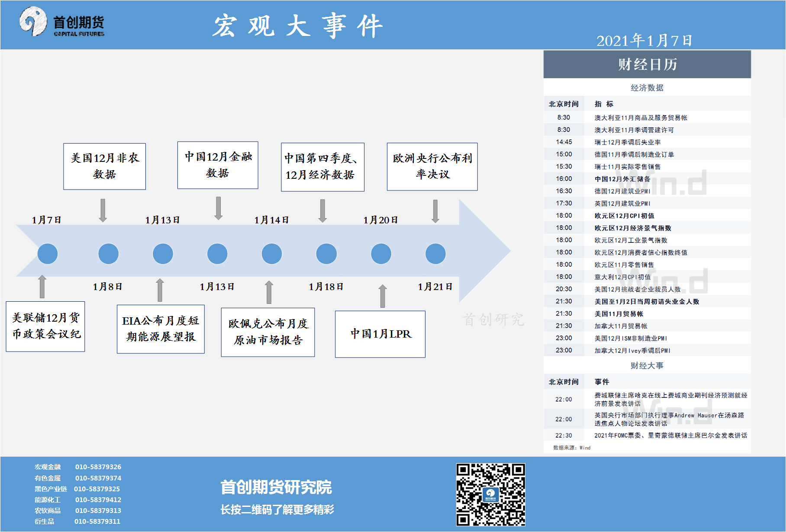Select row 欧元区12月经济景气指数
This screenshot has height=532, width=786.
click(x=647, y=228)
